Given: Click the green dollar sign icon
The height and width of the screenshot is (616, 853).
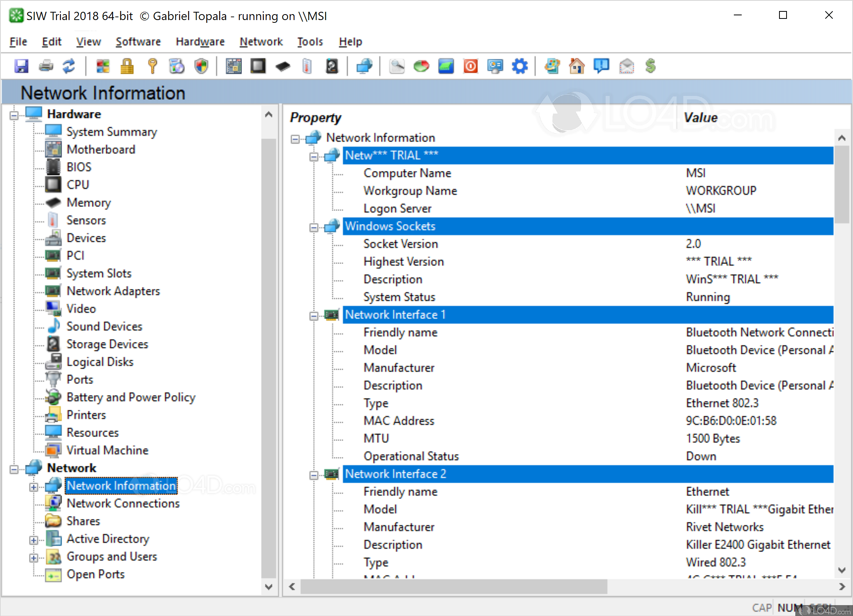Looking at the screenshot, I should pyautogui.click(x=650, y=66).
